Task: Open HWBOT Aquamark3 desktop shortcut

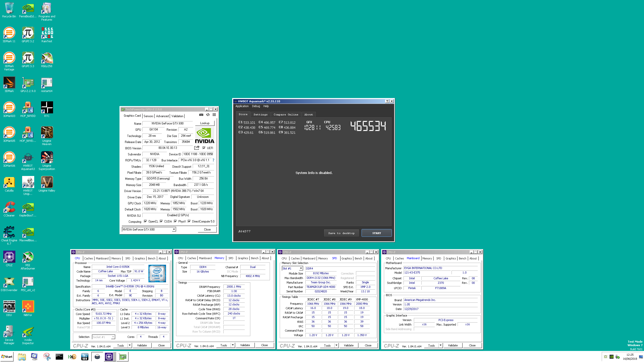Action: pos(28,161)
